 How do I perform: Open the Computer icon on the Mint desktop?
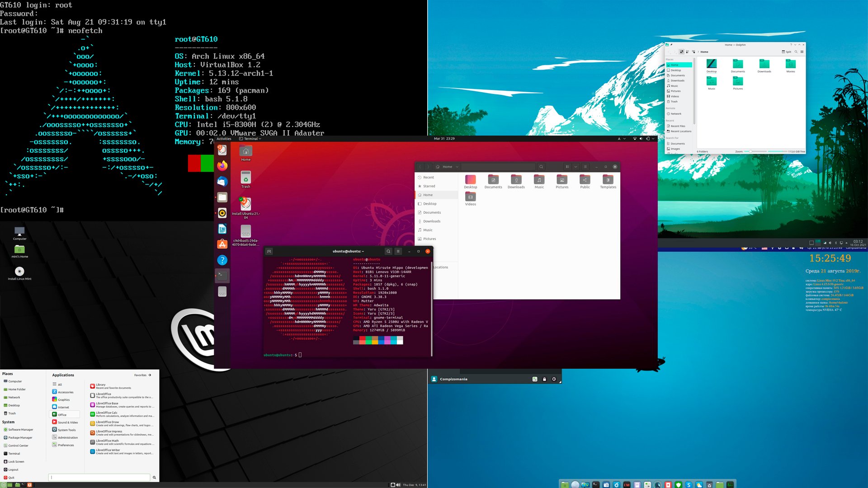pos(19,233)
